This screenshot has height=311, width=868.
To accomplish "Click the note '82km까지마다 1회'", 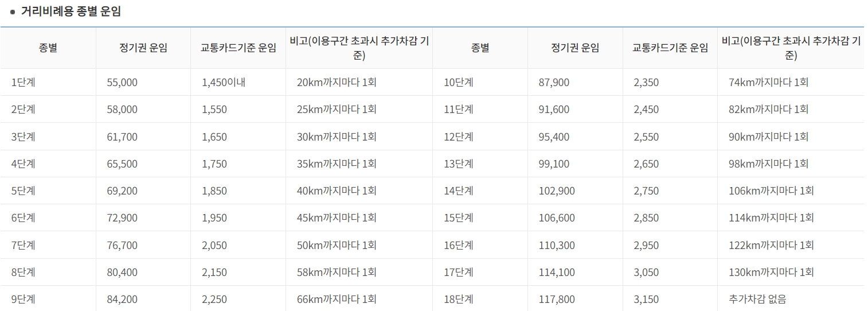I will tap(769, 109).
